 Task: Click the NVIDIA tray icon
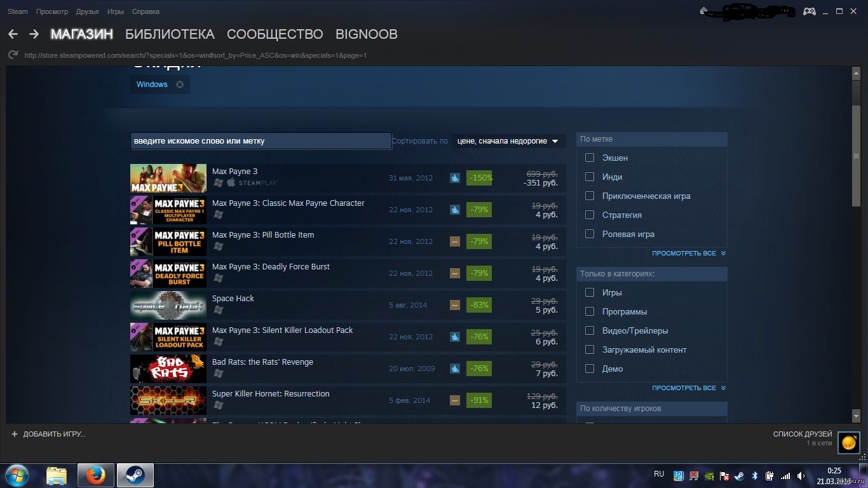point(709,475)
